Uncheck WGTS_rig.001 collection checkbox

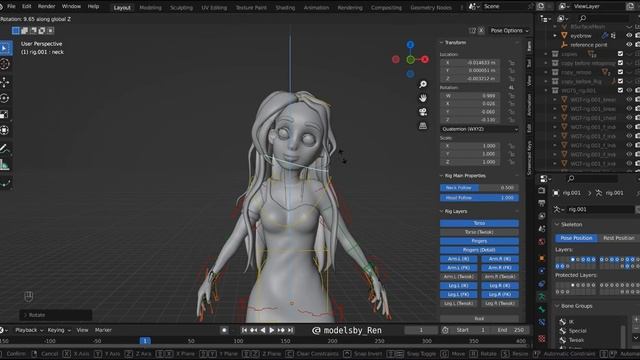(620, 90)
